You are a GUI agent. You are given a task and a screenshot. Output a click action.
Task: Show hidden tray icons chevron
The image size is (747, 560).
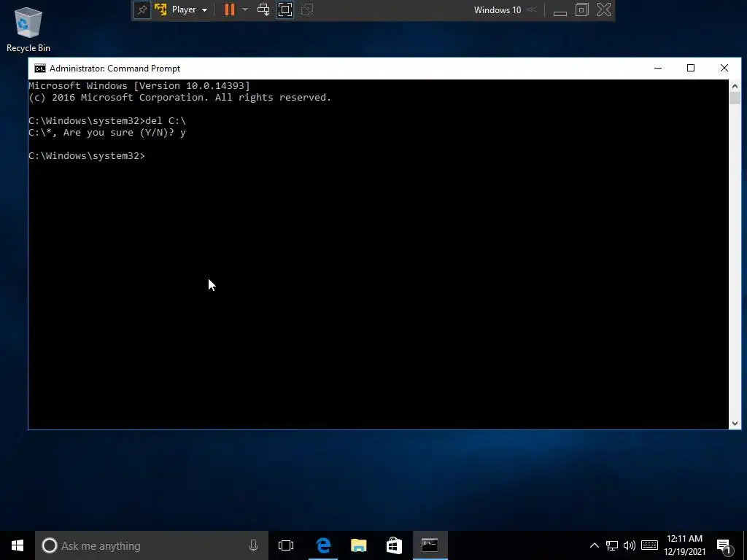[x=594, y=545]
